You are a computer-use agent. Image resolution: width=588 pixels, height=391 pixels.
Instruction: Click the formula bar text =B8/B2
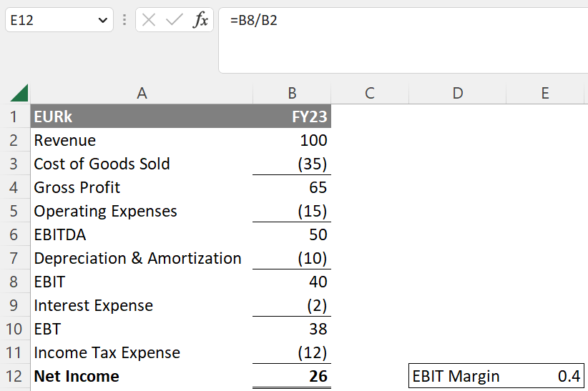254,21
